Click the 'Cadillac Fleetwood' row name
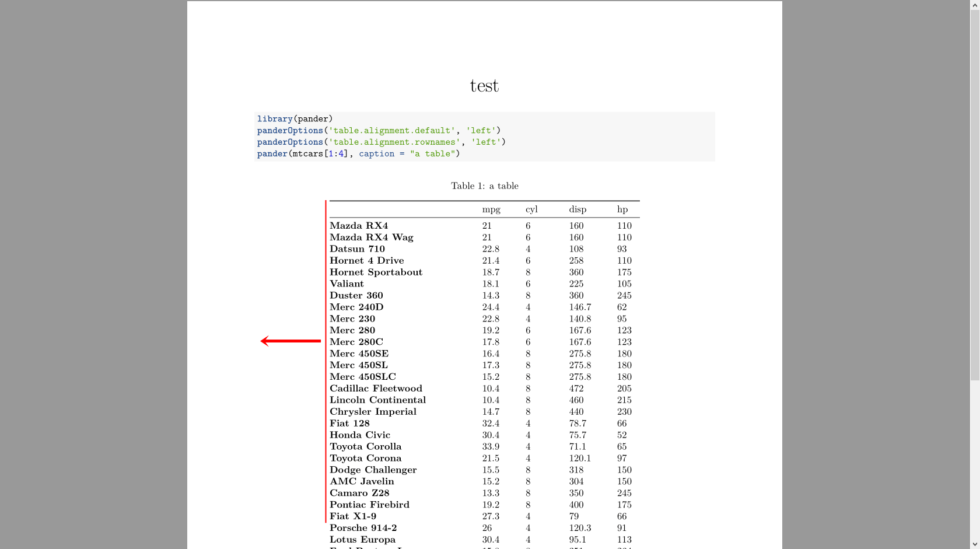This screenshot has width=980, height=549. [376, 389]
